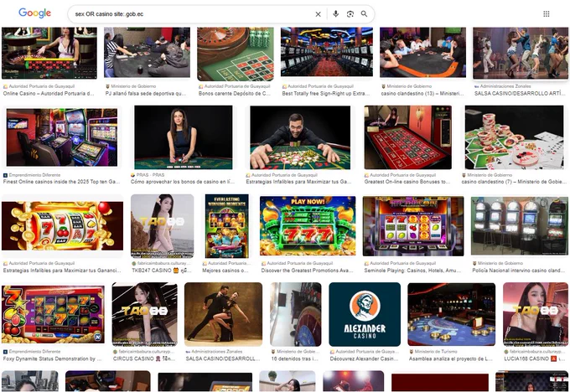Image resolution: width=570 pixels, height=392 pixels.
Task: Open the gaming chair slot machines thumbnail
Action: pos(62,137)
